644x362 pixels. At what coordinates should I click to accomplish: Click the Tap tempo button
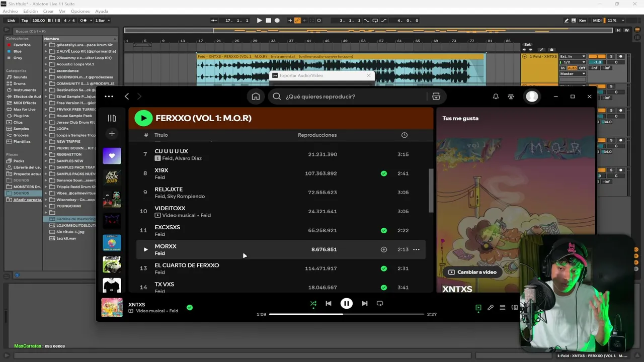(x=25, y=21)
